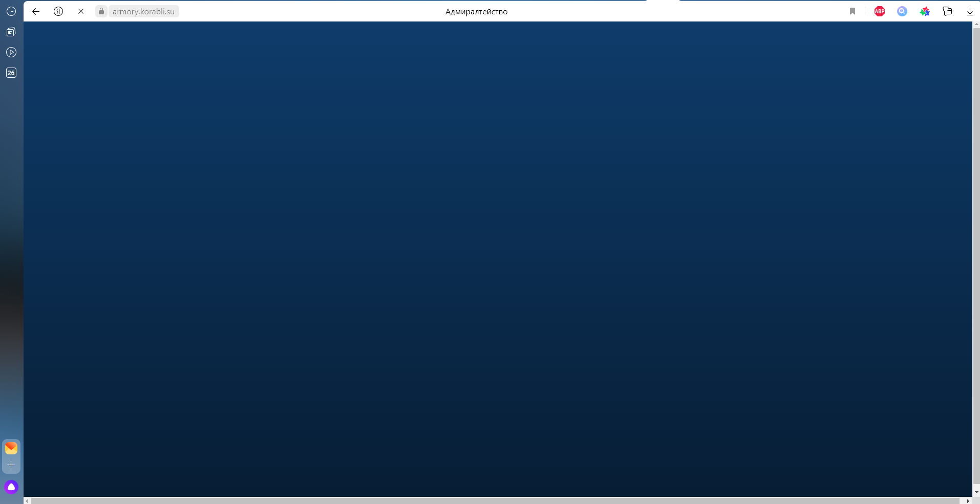View site security lock info
The width and height of the screenshot is (980, 504).
101,11
